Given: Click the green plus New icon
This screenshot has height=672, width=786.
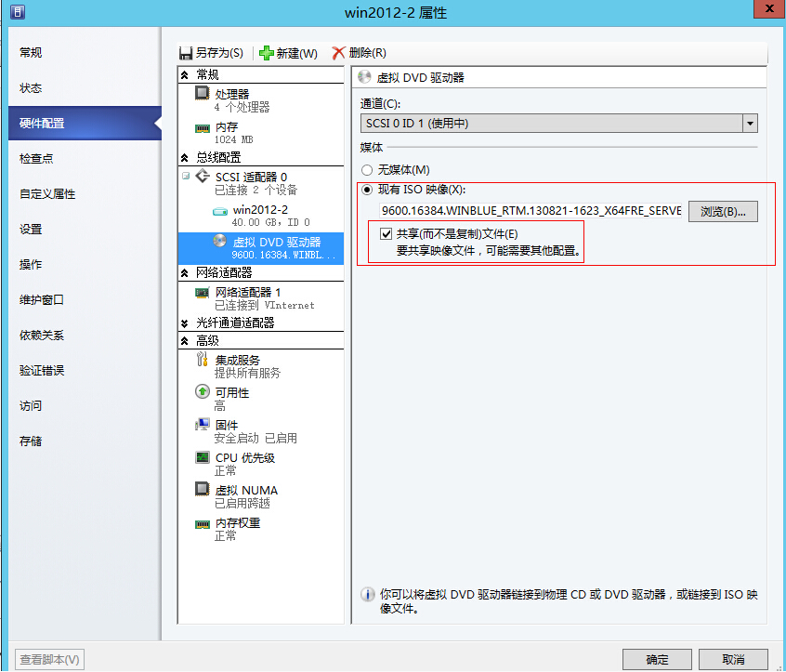Looking at the screenshot, I should click(266, 53).
